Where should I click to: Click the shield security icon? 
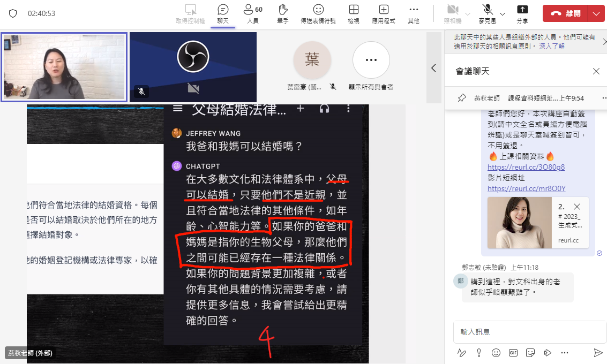pos(13,13)
